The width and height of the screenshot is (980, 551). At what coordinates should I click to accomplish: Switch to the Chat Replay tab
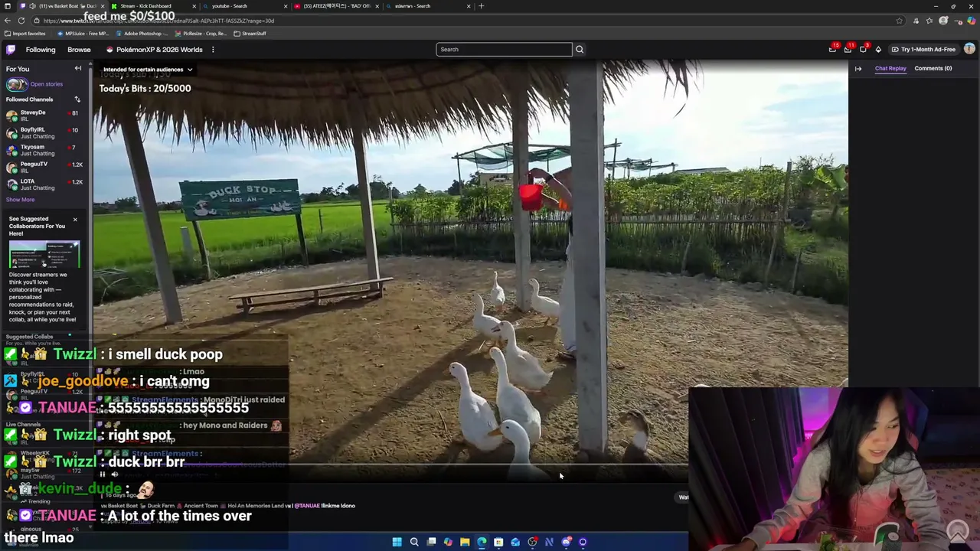[x=890, y=69]
